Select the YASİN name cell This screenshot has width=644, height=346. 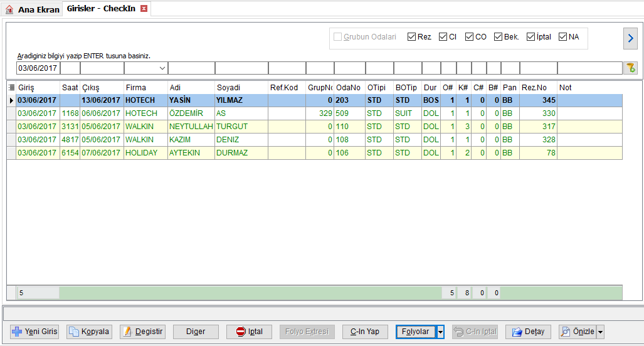(191, 100)
